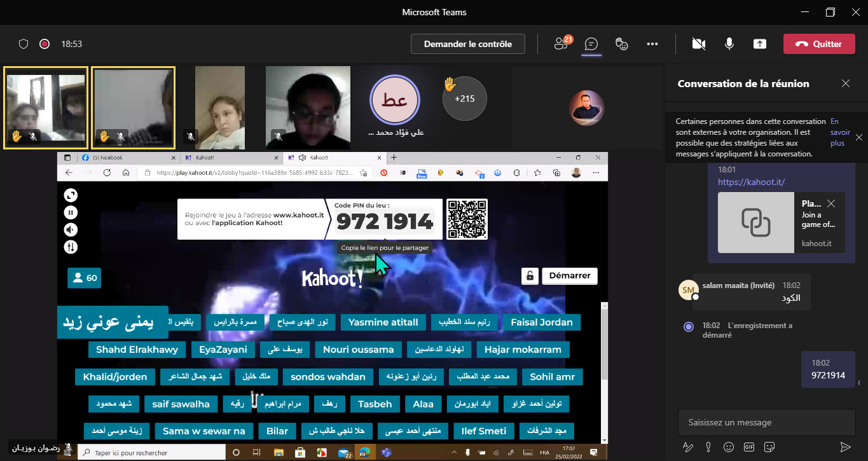Open the sticker picker
Screen dimensions: 868x461
pos(769,447)
